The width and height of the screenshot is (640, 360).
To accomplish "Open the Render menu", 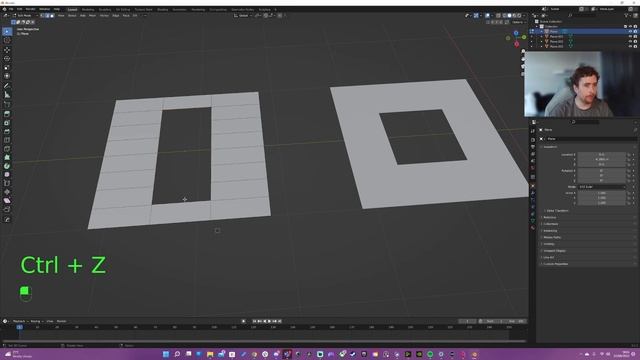I will pos(31,9).
